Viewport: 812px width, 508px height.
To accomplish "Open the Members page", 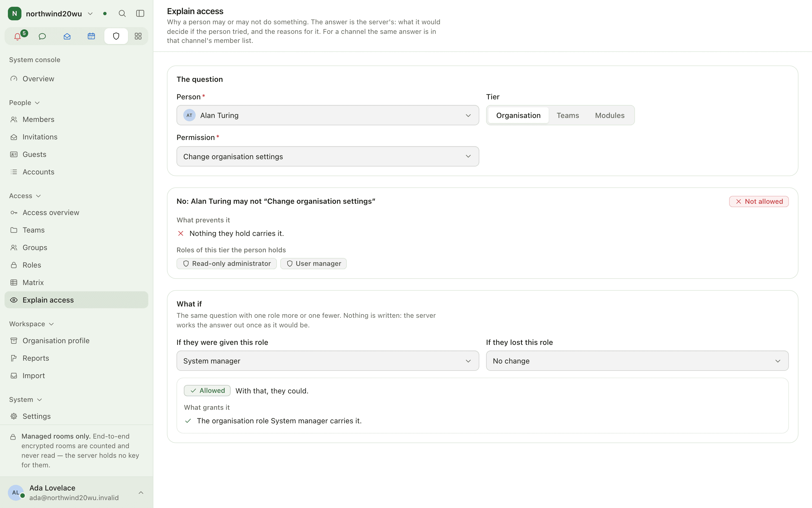I will pyautogui.click(x=76, y=119).
